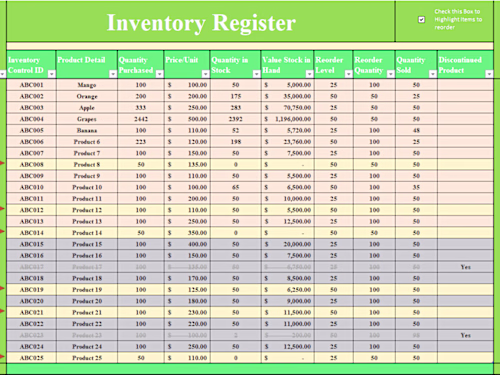Click the red reorder flag beside ABC014

[x=2, y=231]
